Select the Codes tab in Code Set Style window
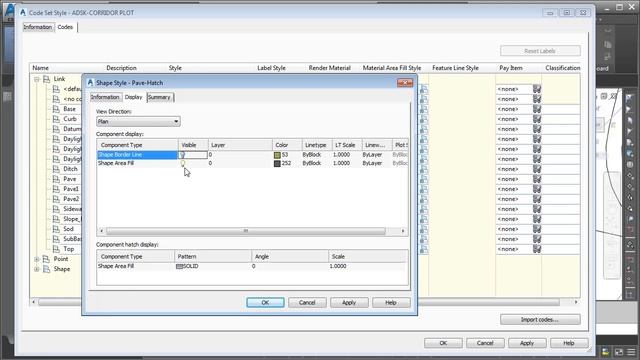This screenshot has width=640, height=360. [65, 27]
